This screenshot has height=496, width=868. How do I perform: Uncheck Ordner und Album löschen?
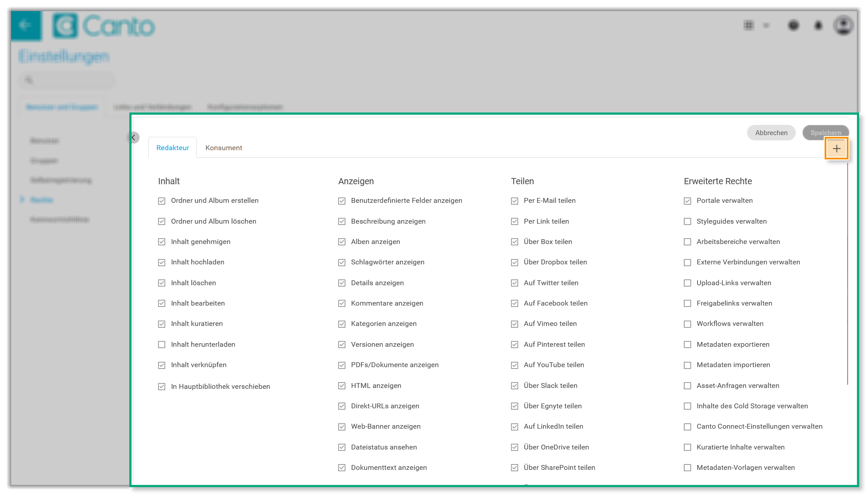(x=162, y=221)
